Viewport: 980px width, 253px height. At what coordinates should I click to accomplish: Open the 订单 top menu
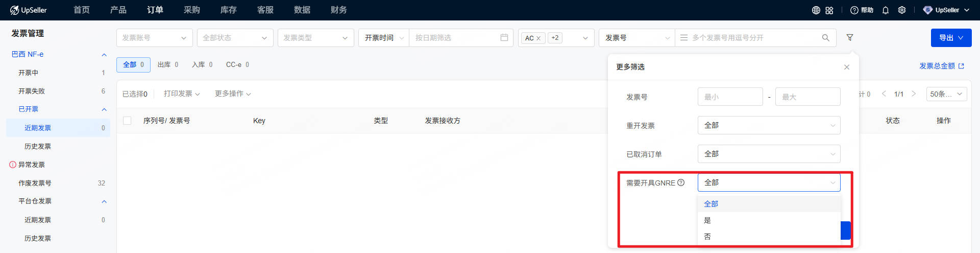click(x=155, y=10)
